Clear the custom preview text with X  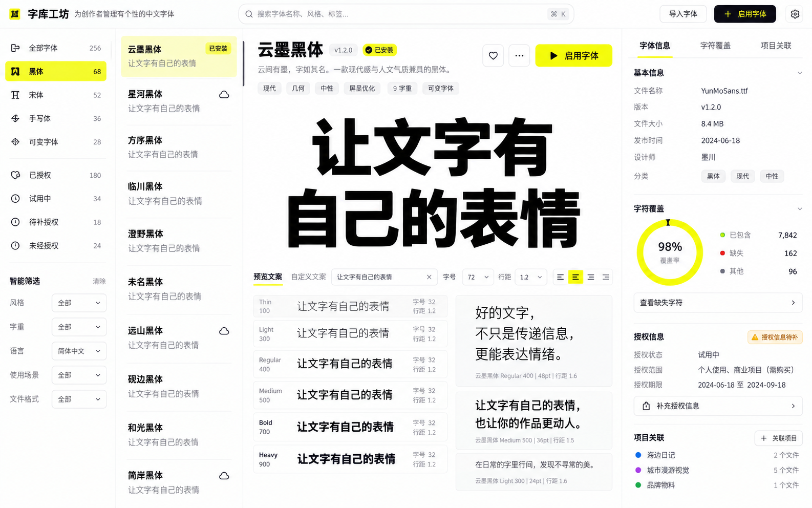click(x=429, y=277)
